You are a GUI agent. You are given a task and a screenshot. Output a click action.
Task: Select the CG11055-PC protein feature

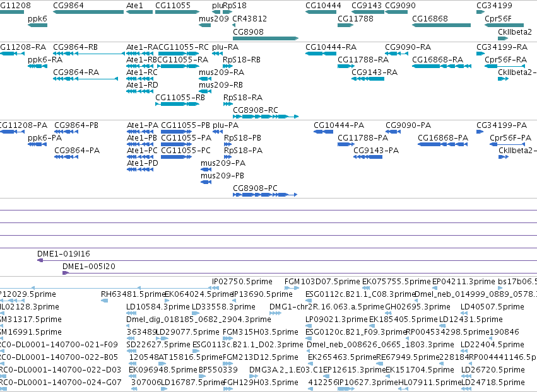(176, 157)
